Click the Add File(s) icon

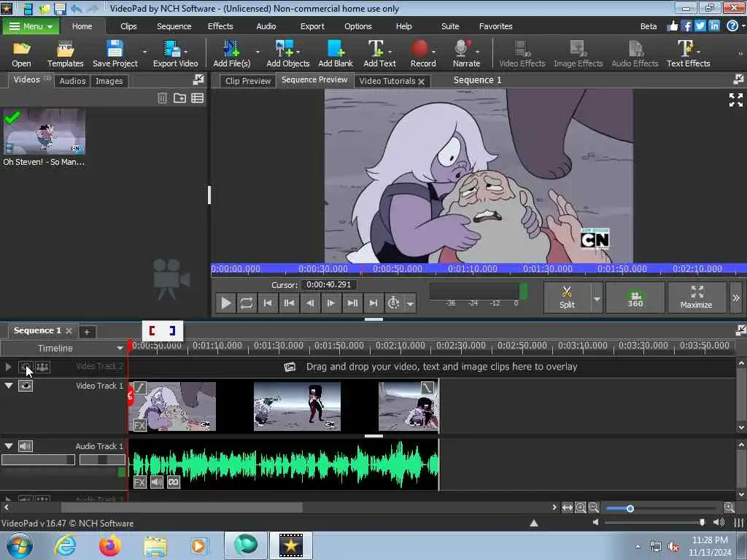(x=231, y=53)
